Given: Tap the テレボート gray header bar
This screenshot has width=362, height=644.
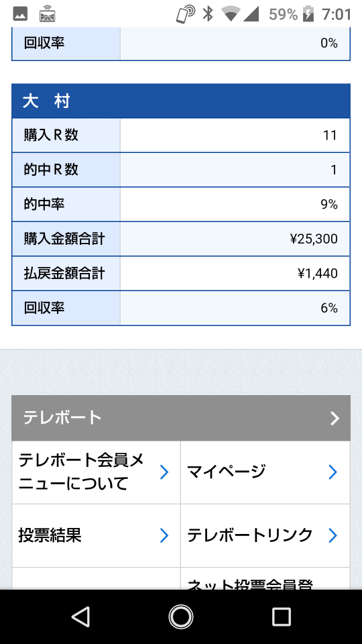Looking at the screenshot, I should [181, 418].
